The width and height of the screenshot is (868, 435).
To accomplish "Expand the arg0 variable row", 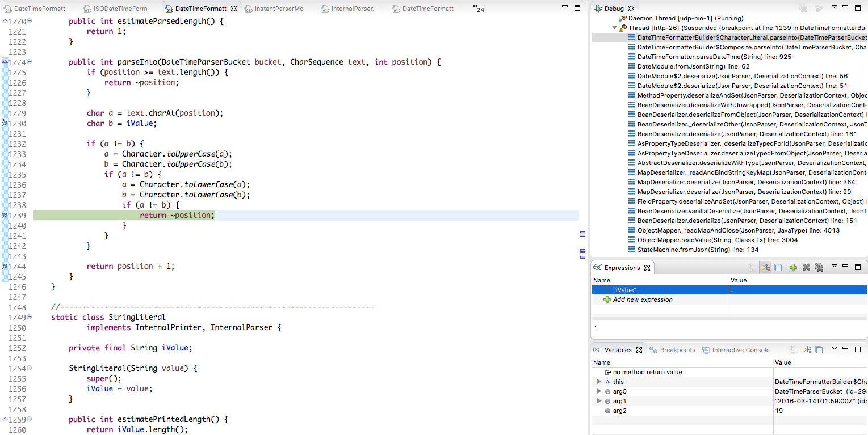I will tap(599, 391).
